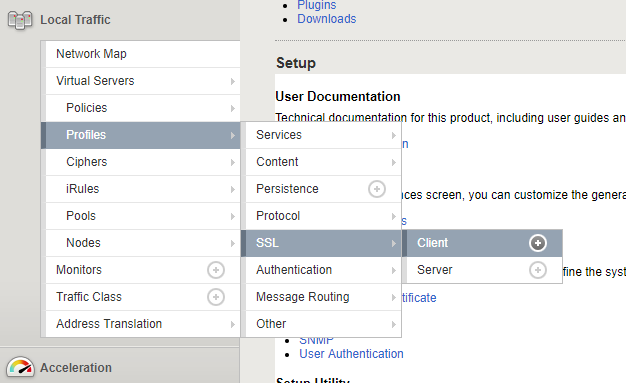This screenshot has width=626, height=383.
Task: Click the Acceleration gauge icon
Action: click(x=20, y=367)
